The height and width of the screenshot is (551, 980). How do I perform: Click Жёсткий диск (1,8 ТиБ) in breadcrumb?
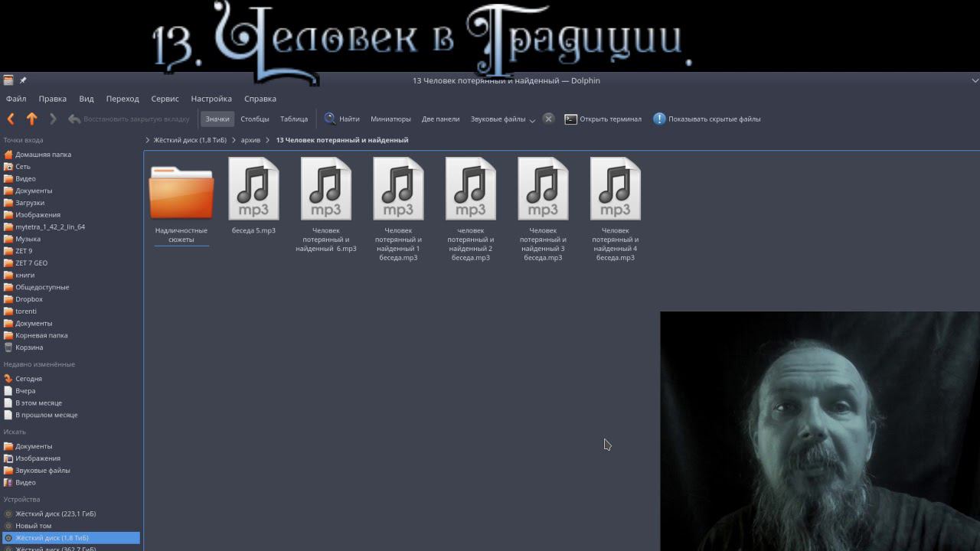(x=190, y=140)
